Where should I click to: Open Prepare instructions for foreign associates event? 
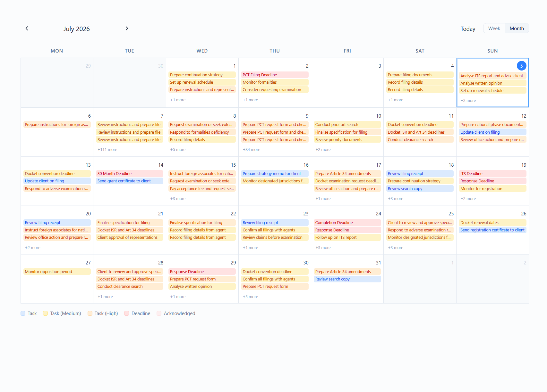click(57, 125)
